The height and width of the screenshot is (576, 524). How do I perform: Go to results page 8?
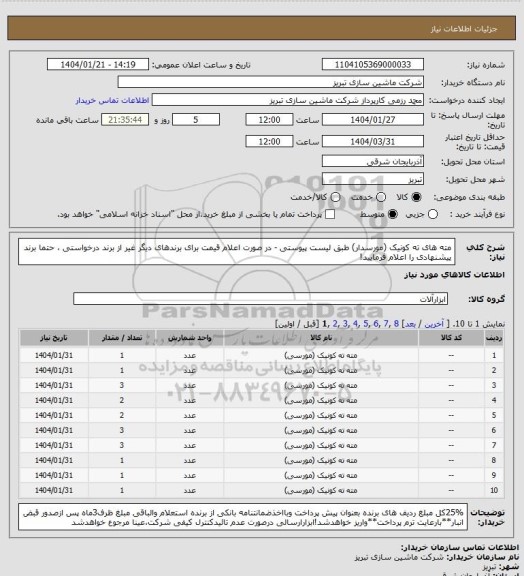click(x=396, y=324)
